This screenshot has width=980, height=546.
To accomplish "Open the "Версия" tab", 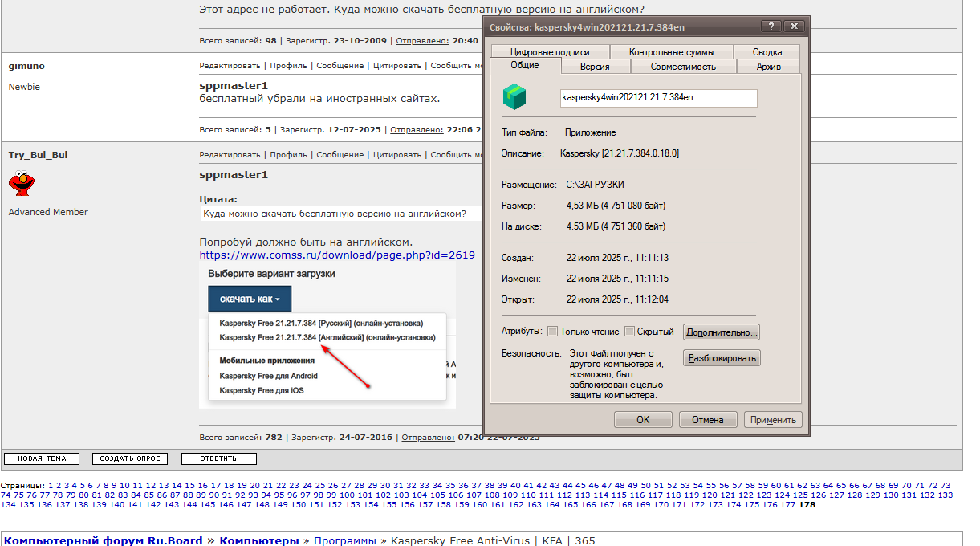I will (595, 67).
